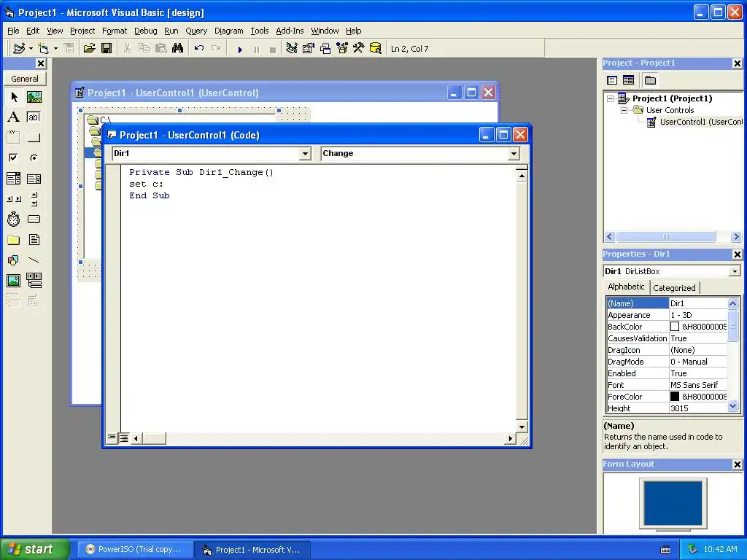Image resolution: width=747 pixels, height=560 pixels.
Task: Select the Frame control tool
Action: (x=14, y=138)
